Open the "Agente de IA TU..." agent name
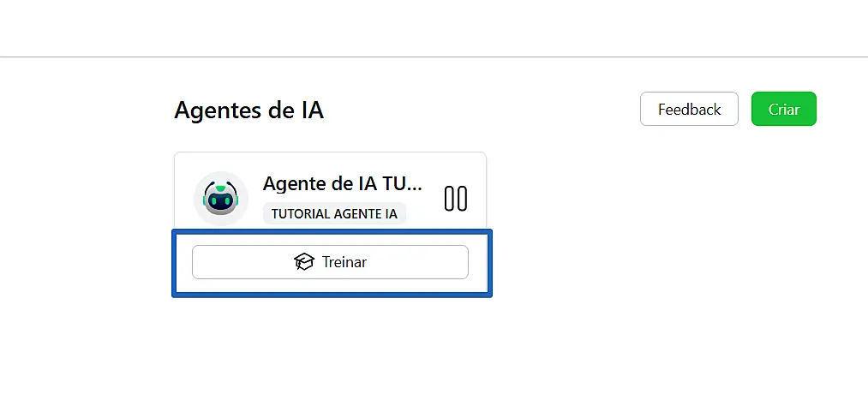The image size is (868, 418). click(x=342, y=183)
